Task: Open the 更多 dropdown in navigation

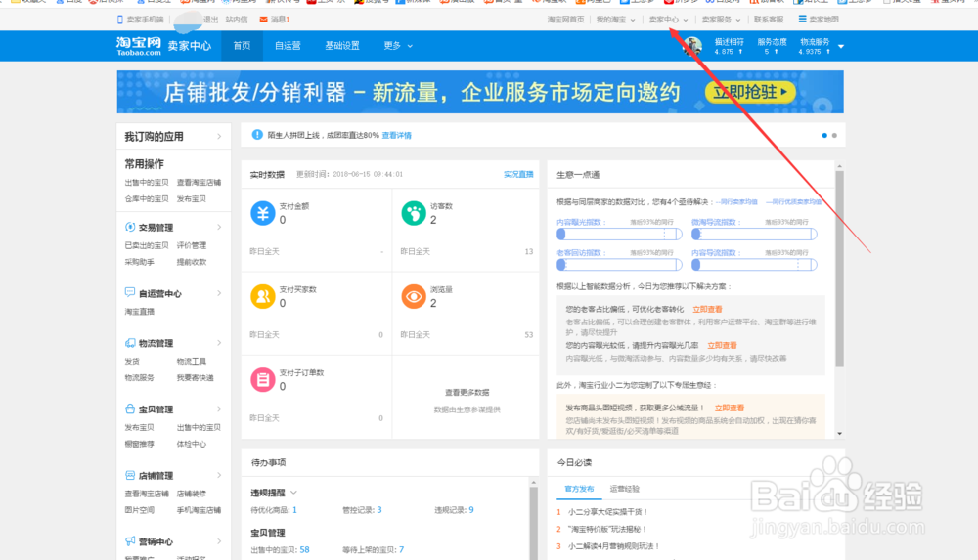Action: coord(398,46)
